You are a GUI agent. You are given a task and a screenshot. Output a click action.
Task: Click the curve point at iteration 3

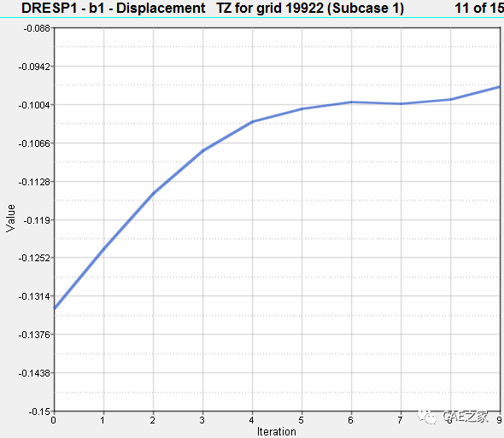[x=202, y=150]
